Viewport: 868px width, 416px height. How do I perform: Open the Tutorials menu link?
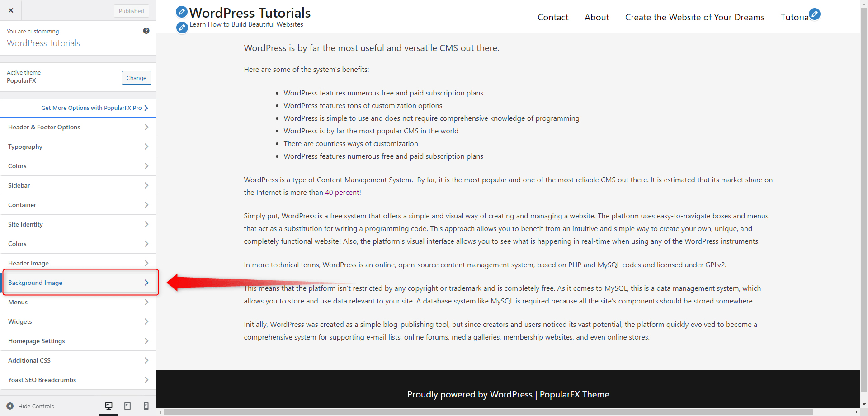click(x=795, y=17)
